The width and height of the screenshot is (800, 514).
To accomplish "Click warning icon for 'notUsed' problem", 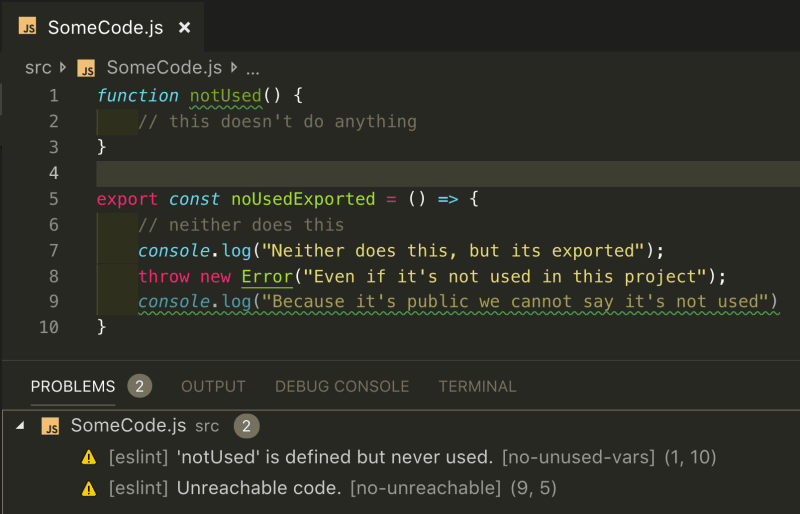I will tap(89, 457).
